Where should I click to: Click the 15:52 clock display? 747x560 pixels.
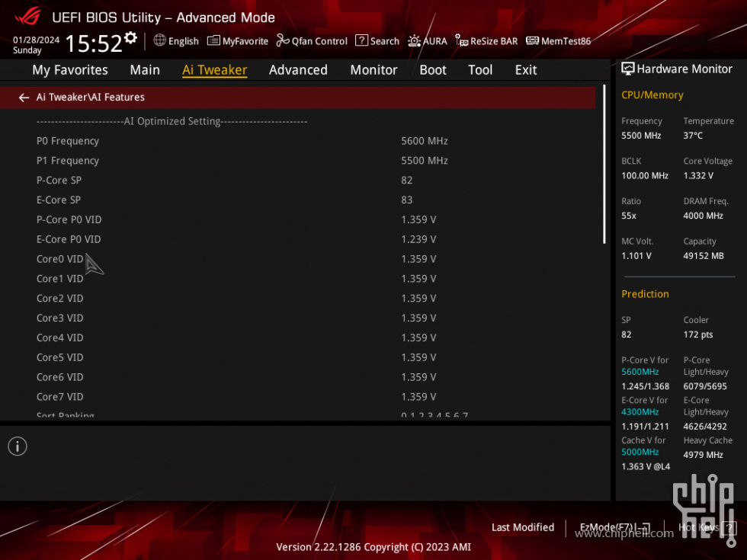[94, 43]
